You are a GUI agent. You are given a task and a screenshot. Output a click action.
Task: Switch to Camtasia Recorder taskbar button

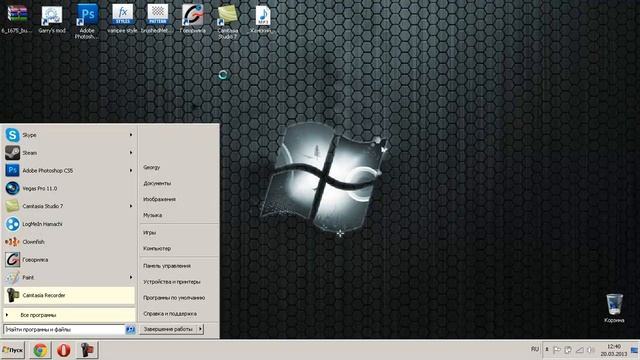tap(87, 350)
